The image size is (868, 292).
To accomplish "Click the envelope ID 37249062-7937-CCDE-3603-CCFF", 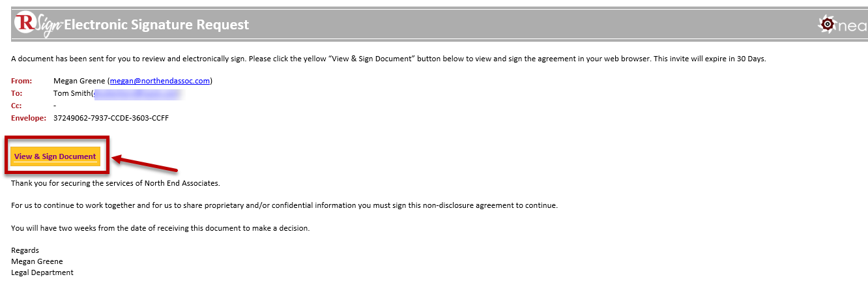I will click(x=111, y=118).
